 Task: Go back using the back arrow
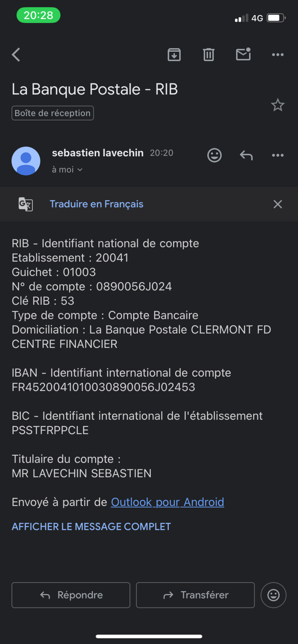coord(16,54)
